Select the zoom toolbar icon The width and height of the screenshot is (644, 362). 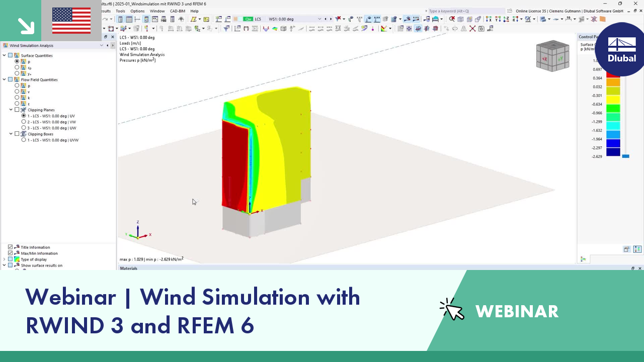[453, 19]
